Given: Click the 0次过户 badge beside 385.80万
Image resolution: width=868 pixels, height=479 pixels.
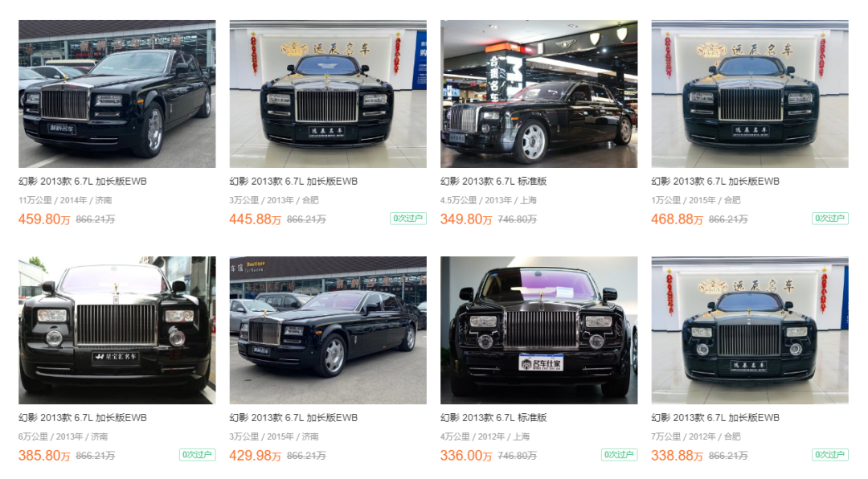Looking at the screenshot, I should (x=197, y=455).
